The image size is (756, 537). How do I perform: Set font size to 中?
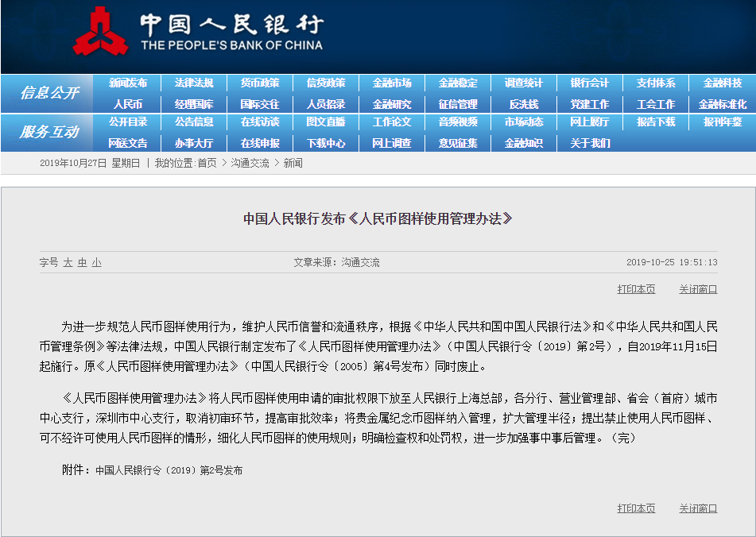point(83,262)
